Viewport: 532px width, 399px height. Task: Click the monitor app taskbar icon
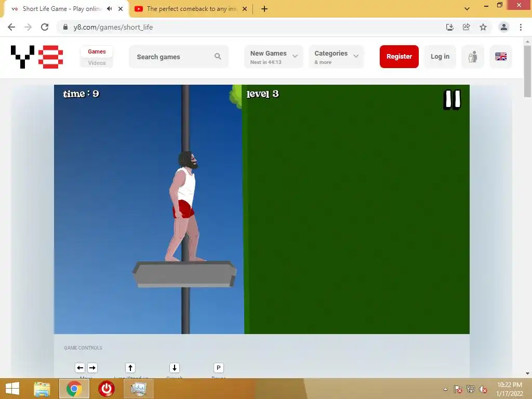(x=138, y=389)
